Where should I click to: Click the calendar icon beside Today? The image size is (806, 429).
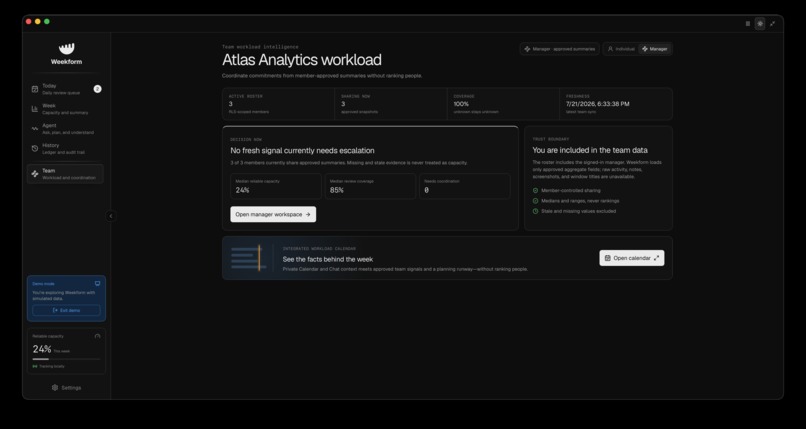35,89
